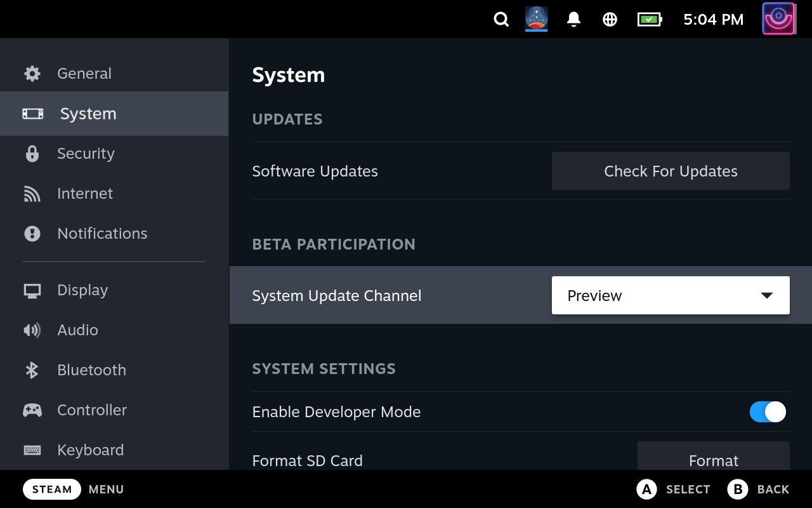812x508 pixels.
Task: Select the Bluetooth settings icon in sidebar
Action: coord(32,370)
